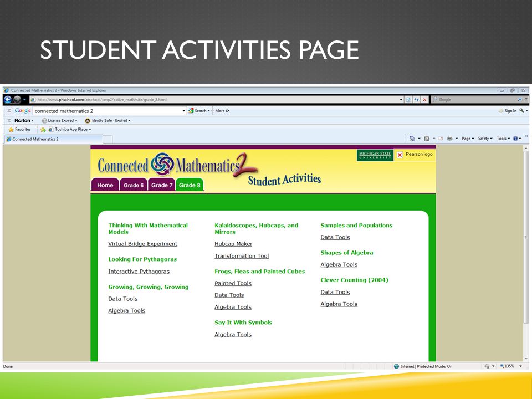Open the Virtual Bridge Experiment link

[x=142, y=244]
